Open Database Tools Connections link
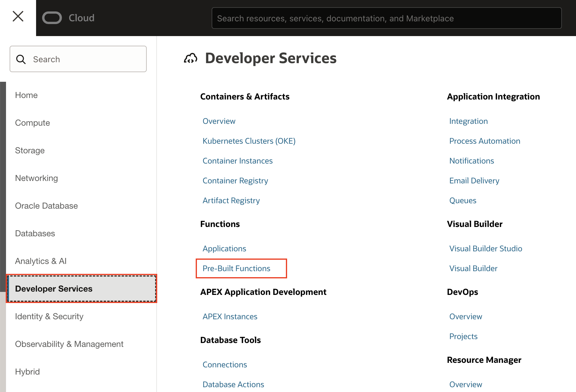 (x=225, y=365)
